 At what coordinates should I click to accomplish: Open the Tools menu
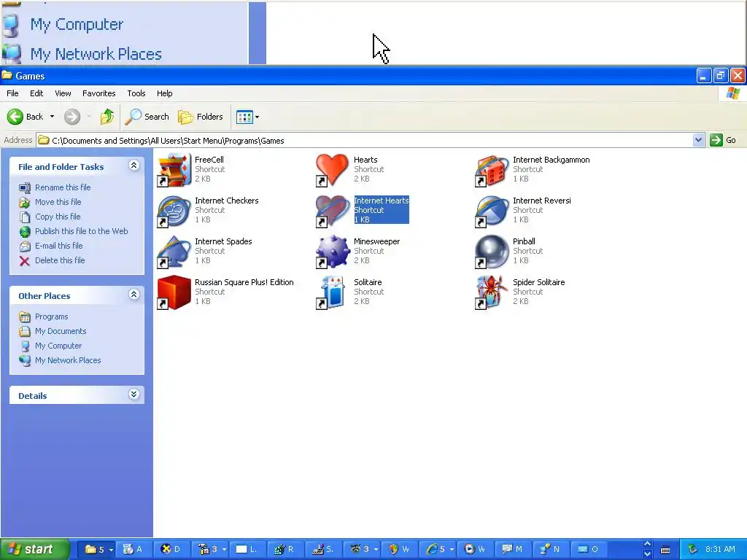(x=136, y=93)
